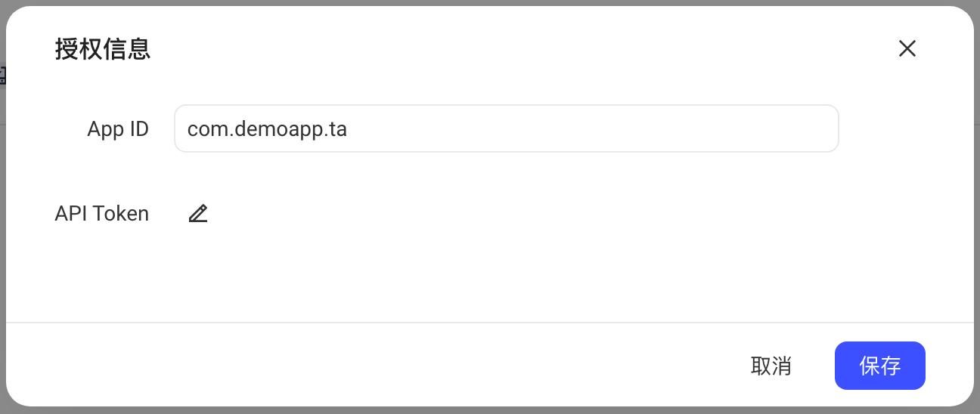
Task: Click the edit icon beside API Token
Action: (x=198, y=214)
